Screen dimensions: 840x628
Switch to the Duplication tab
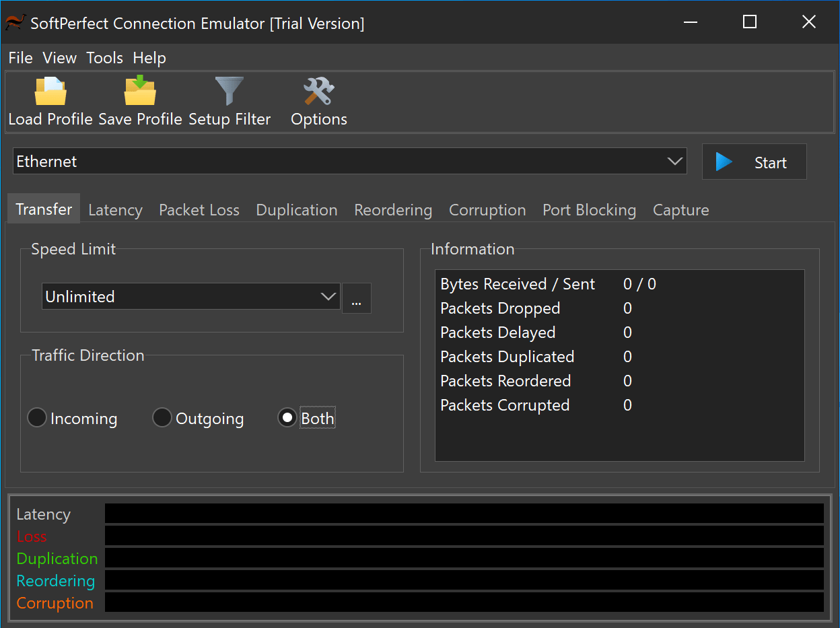297,210
